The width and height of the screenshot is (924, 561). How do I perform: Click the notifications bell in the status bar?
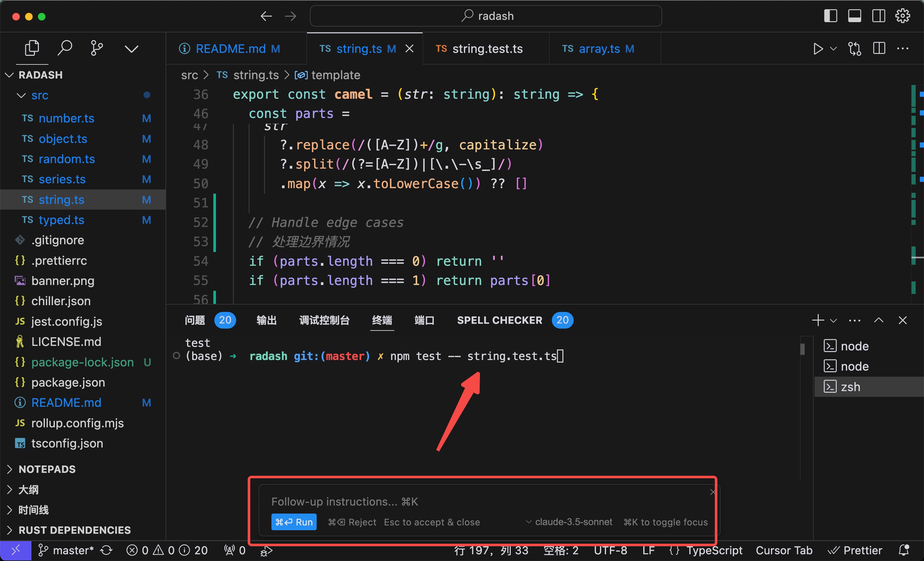(904, 550)
